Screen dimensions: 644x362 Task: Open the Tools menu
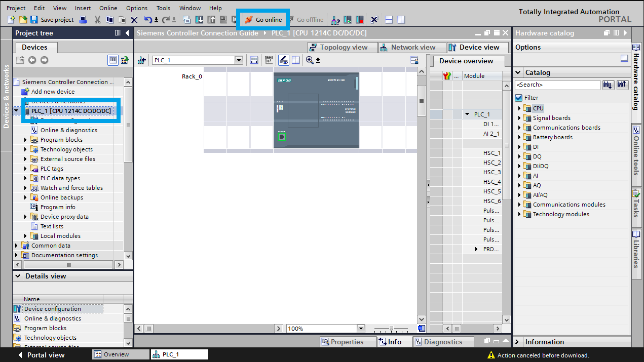tap(163, 8)
